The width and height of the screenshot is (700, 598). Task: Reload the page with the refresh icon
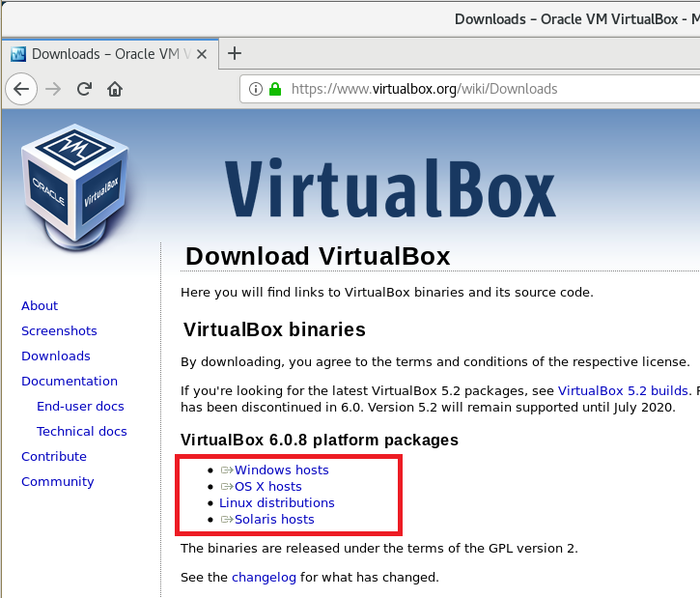click(x=84, y=89)
